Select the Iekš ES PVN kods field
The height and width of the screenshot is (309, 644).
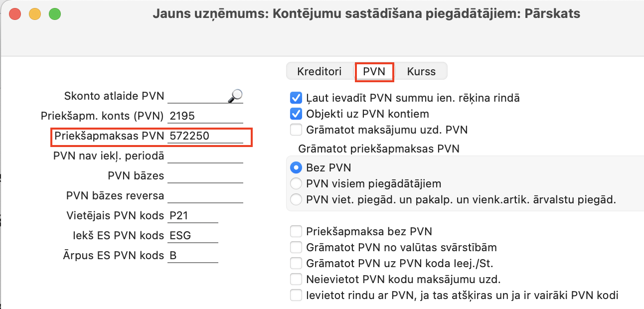tap(193, 236)
